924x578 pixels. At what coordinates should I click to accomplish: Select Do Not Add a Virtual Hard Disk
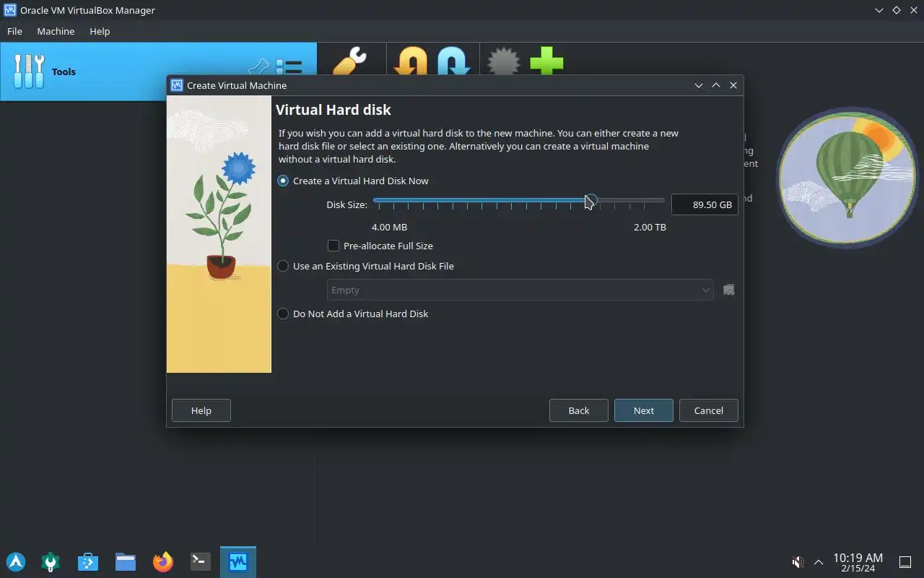[x=353, y=314]
